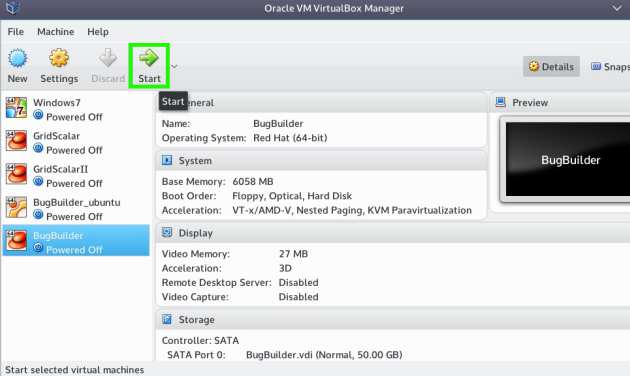This screenshot has height=376, width=630.
Task: Click the BugBuilder.vdi SATA Port 0 entry
Action: tap(324, 355)
